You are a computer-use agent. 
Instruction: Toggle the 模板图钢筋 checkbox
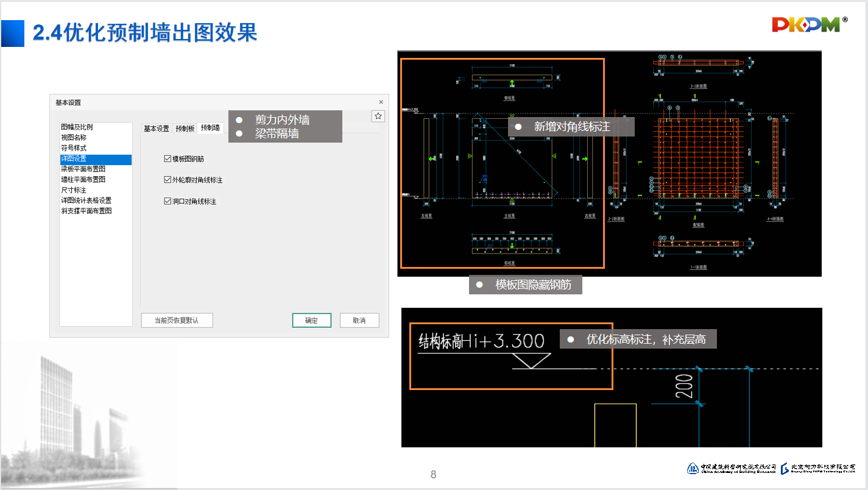coord(168,159)
